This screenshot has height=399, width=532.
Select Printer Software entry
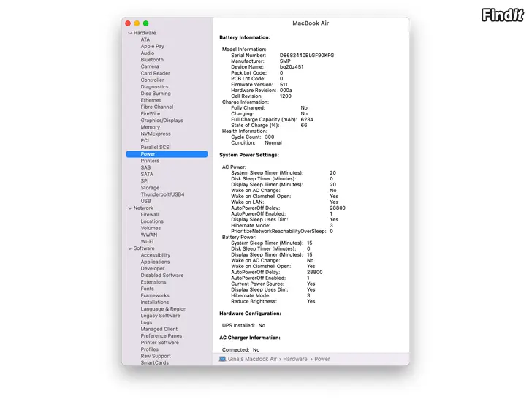click(x=160, y=343)
